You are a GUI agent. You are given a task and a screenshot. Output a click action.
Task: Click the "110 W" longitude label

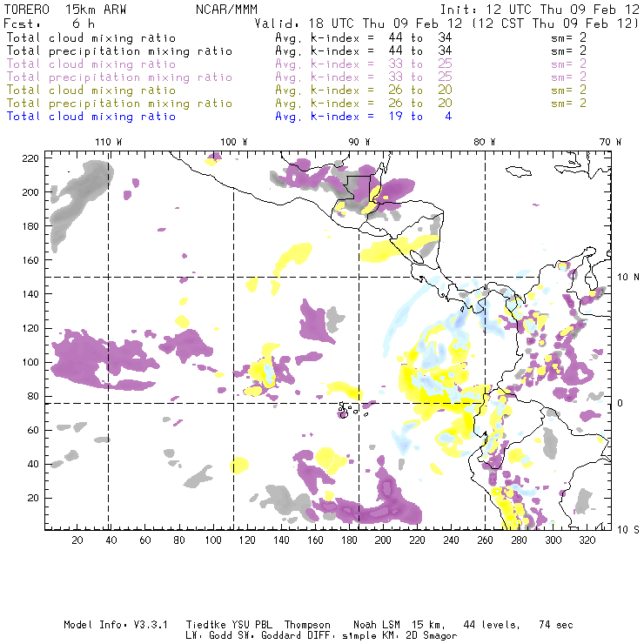click(x=109, y=142)
